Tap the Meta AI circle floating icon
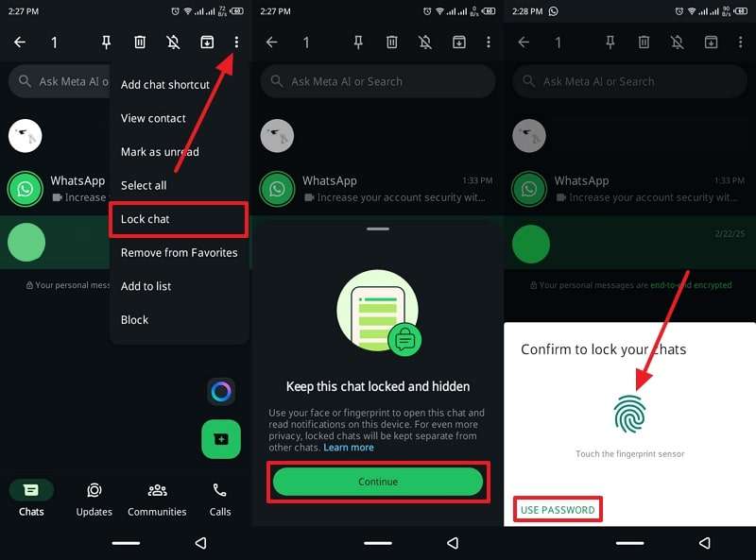 pyautogui.click(x=221, y=391)
